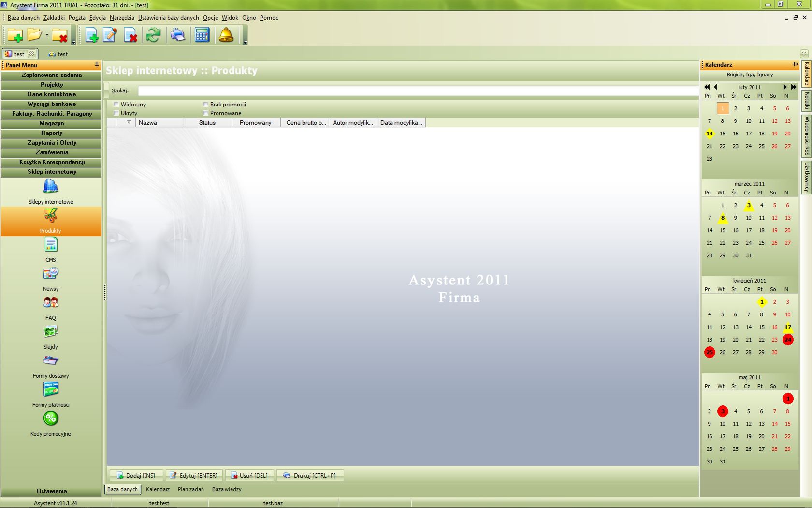Edit a record with the document-pencil toolbar icon
This screenshot has height=508, width=812.
[x=110, y=35]
